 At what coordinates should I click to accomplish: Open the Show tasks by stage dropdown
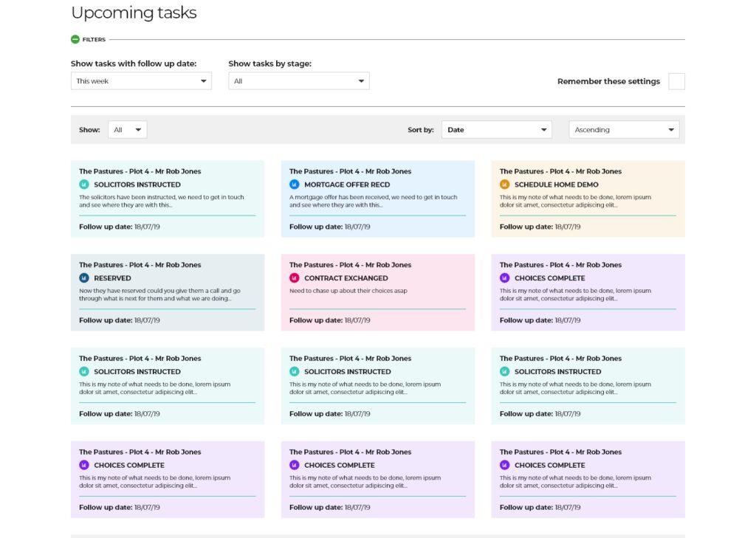click(x=299, y=81)
